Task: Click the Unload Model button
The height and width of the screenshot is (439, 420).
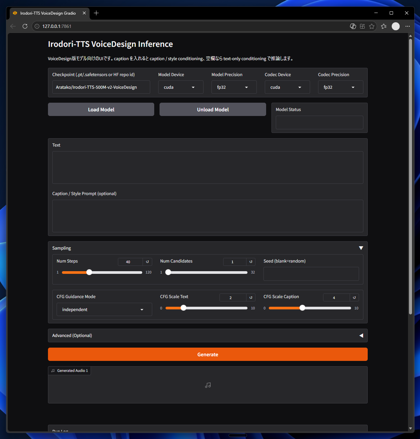Action: (x=213, y=109)
